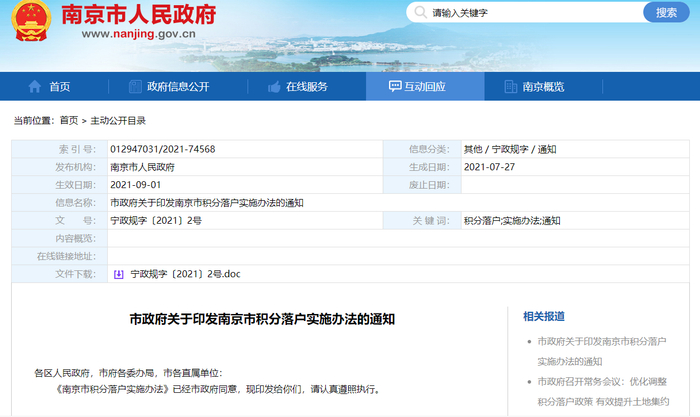The width and height of the screenshot is (700, 417).
Task: Open the 政府信息公开 navigation tab
Action: [x=178, y=87]
